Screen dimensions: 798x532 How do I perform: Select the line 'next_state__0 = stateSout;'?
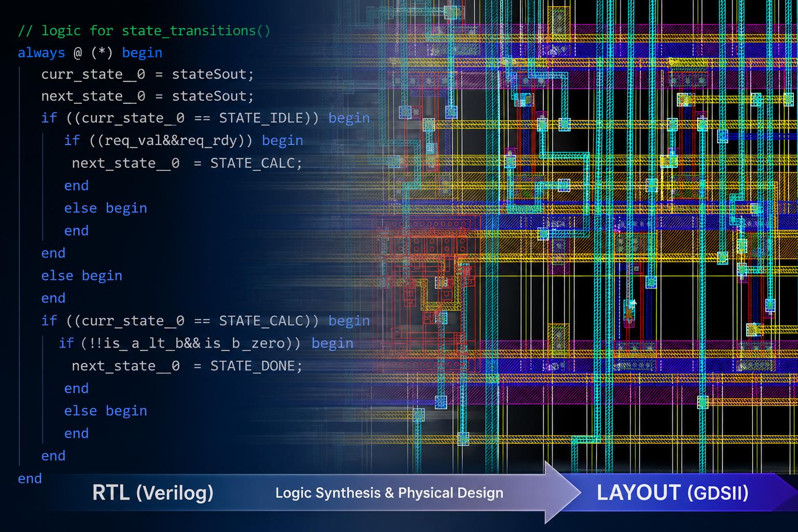click(x=148, y=97)
